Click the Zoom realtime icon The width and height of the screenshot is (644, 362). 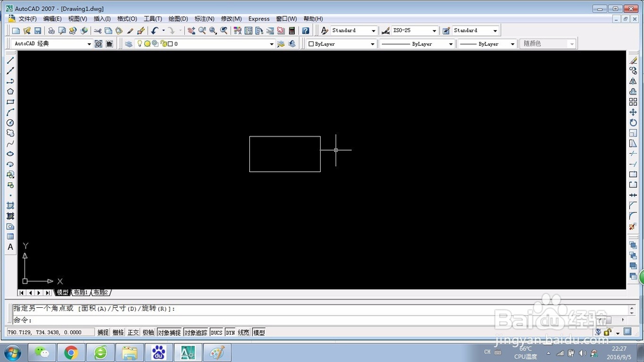202,30
